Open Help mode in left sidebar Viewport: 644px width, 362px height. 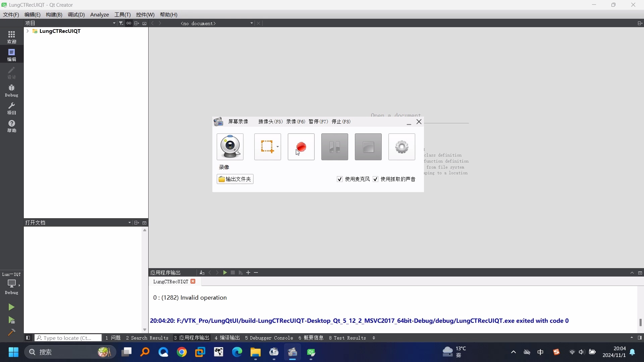coord(11,126)
